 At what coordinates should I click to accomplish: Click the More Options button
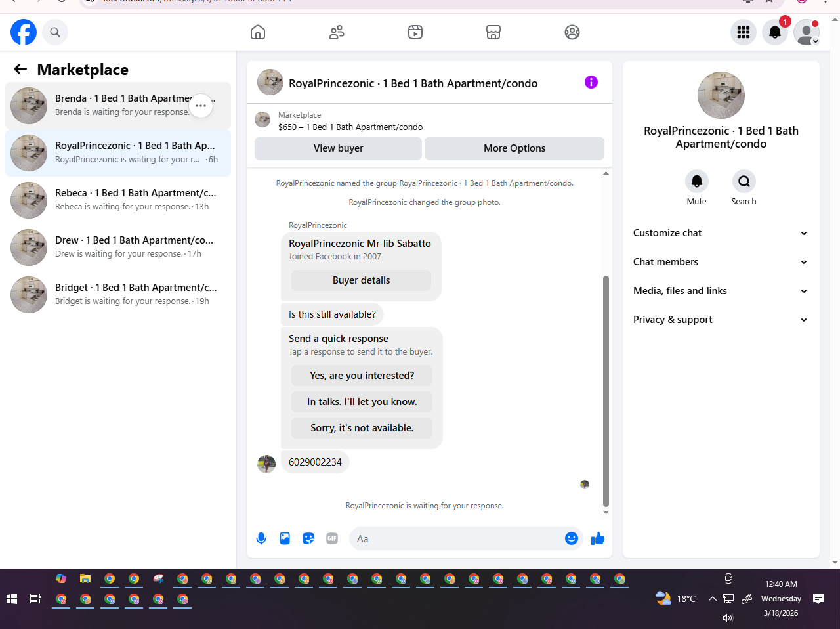pos(514,148)
